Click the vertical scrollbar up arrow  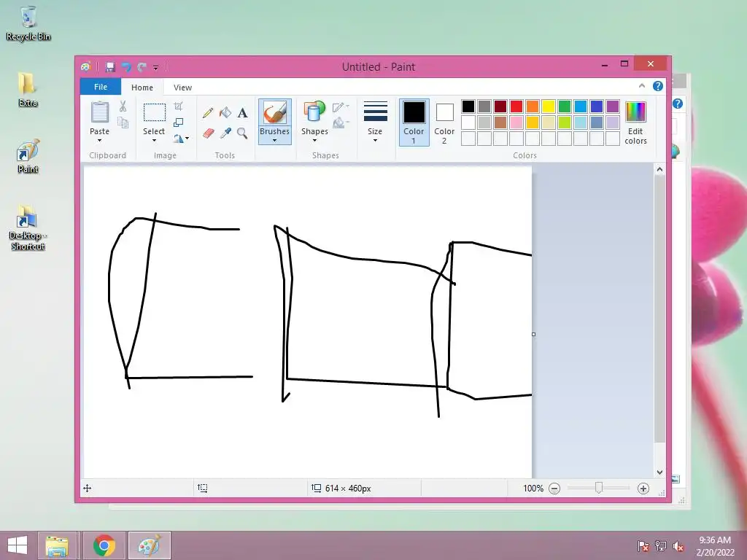click(x=659, y=169)
